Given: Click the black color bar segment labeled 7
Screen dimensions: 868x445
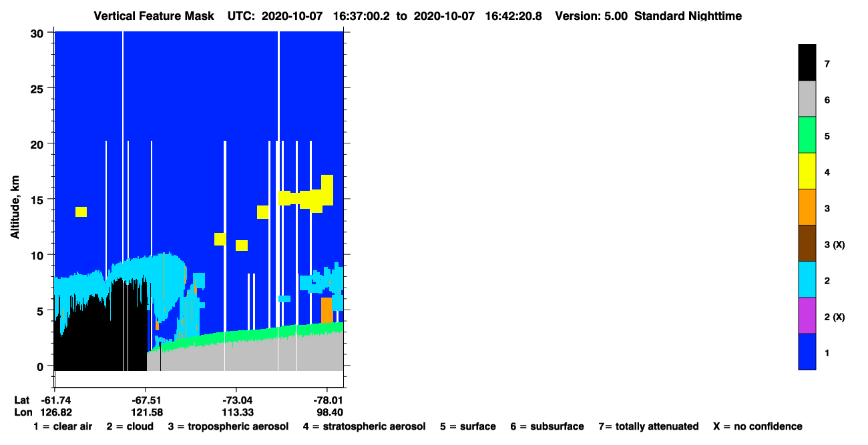Looking at the screenshot, I should (807, 63).
